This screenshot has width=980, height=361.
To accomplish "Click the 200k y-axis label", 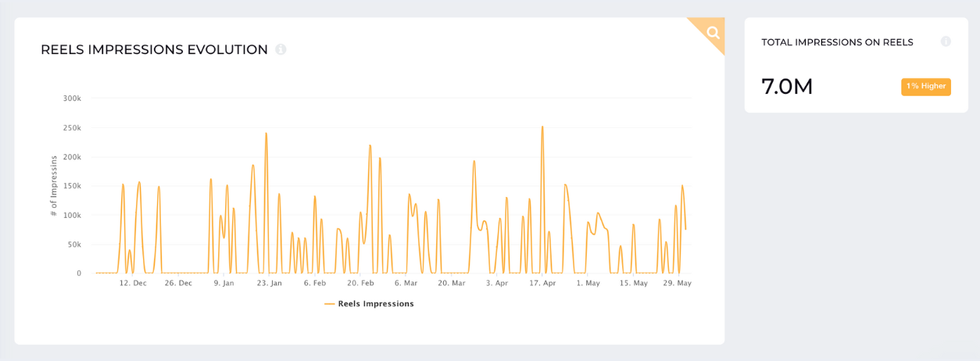I will (x=72, y=156).
